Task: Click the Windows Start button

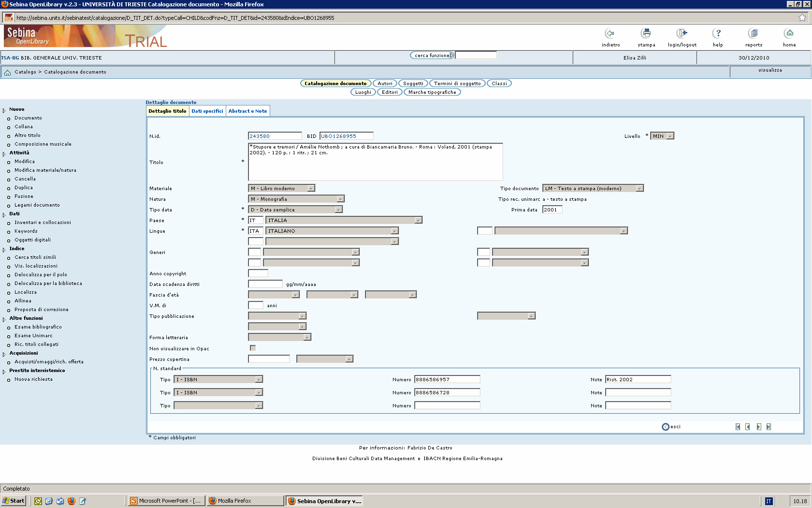Action: (14, 501)
